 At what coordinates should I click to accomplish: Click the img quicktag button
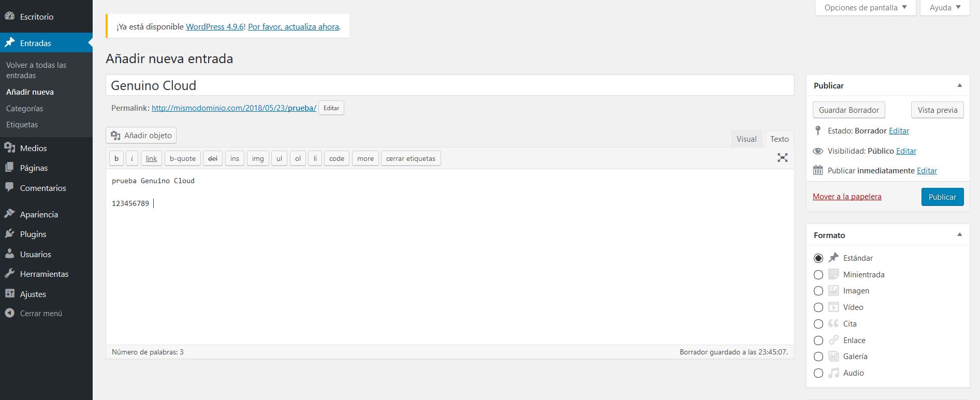pos(258,158)
